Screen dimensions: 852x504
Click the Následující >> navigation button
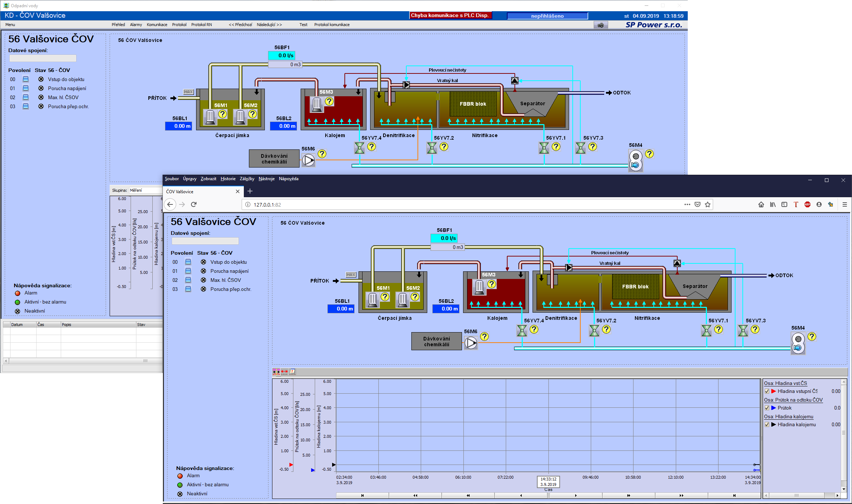click(x=269, y=25)
